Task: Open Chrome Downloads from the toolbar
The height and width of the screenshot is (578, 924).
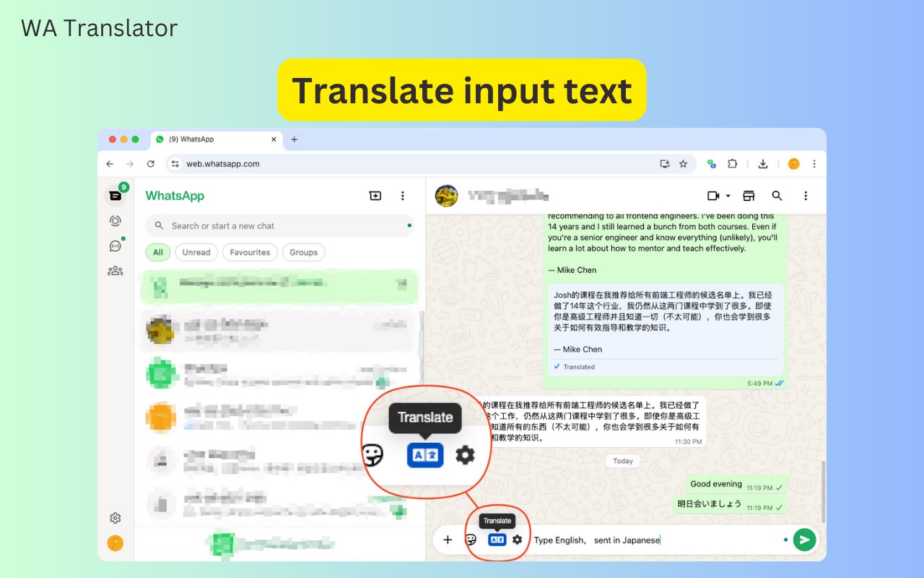Action: (762, 164)
